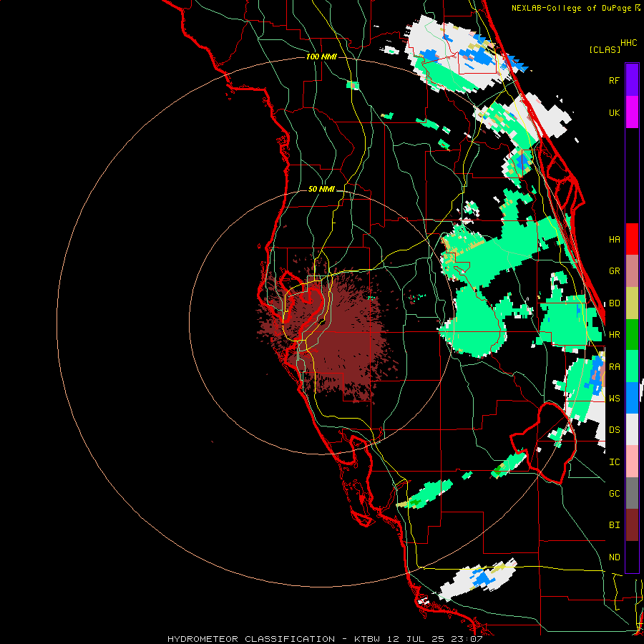This screenshot has height=644, width=644.
Task: Click the GR legend color swatch
Action: click(632, 271)
